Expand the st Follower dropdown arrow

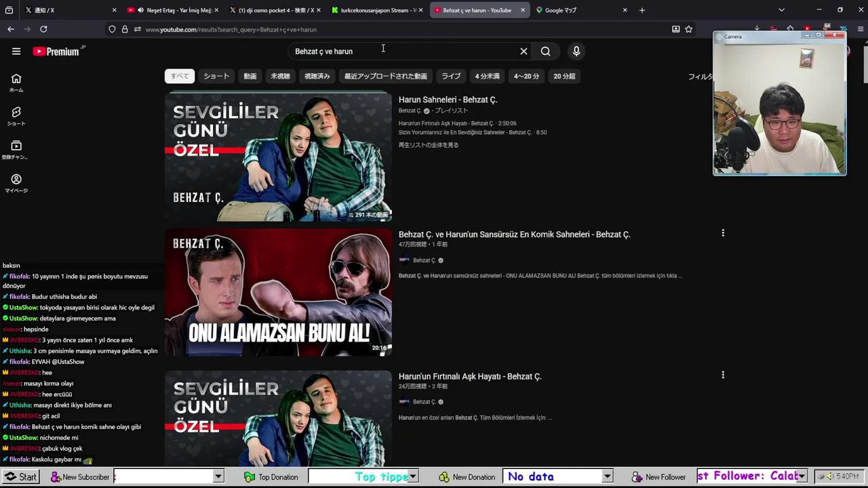(x=802, y=477)
